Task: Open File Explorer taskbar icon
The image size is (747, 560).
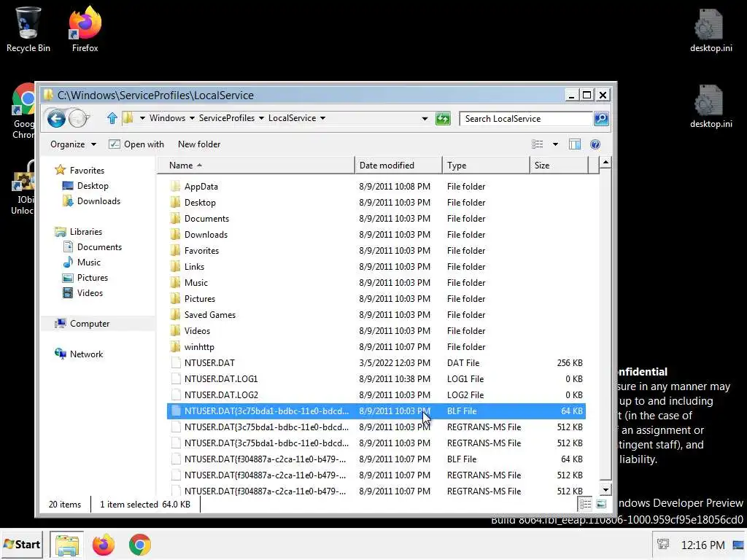Action: (x=66, y=545)
